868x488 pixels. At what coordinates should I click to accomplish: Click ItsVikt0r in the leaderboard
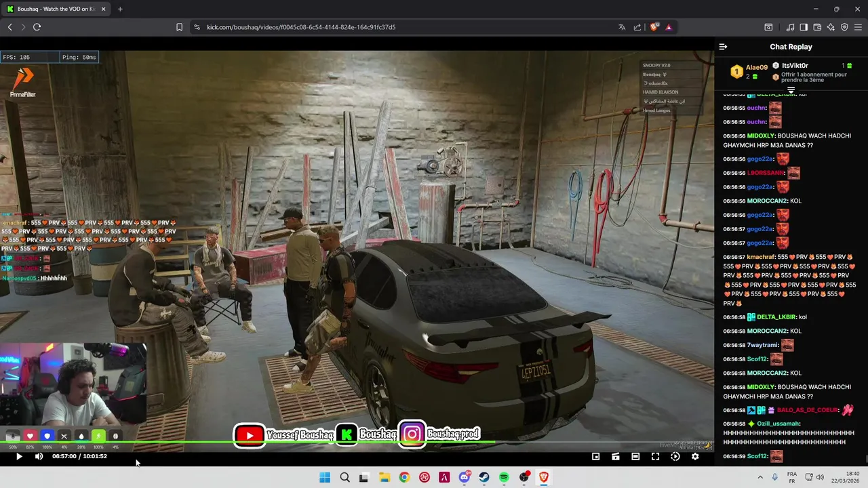[x=795, y=66]
